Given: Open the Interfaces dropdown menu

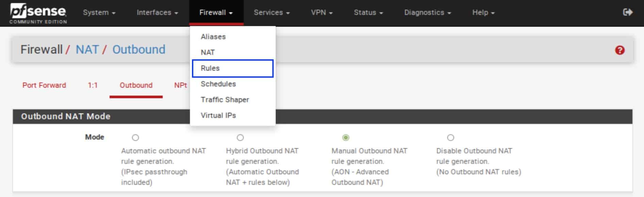Looking at the screenshot, I should pos(157,13).
